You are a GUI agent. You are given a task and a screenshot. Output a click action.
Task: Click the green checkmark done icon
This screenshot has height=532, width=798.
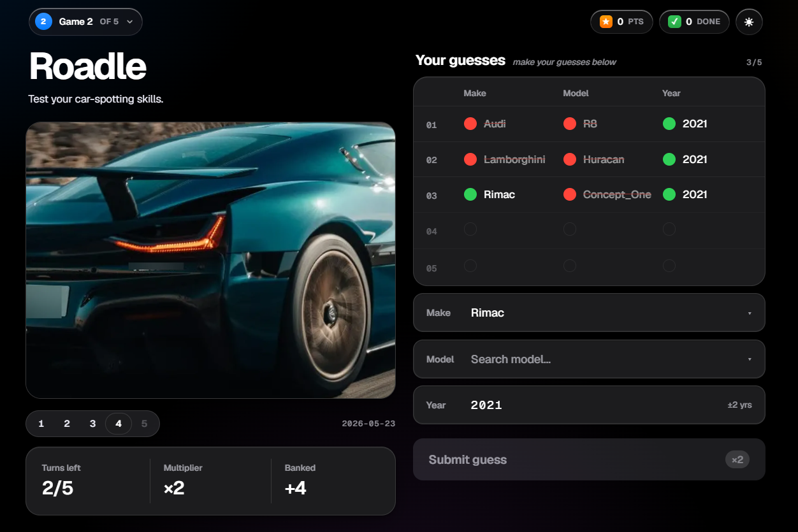674,22
